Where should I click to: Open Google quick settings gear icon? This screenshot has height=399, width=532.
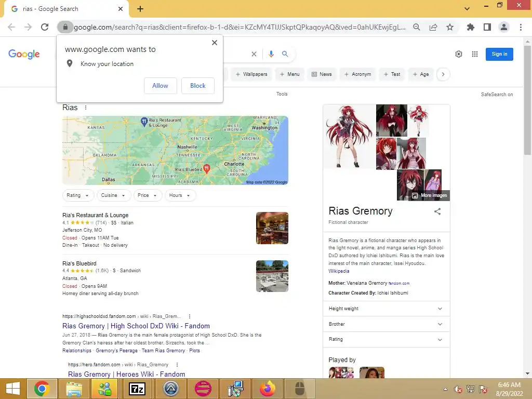coord(459,54)
